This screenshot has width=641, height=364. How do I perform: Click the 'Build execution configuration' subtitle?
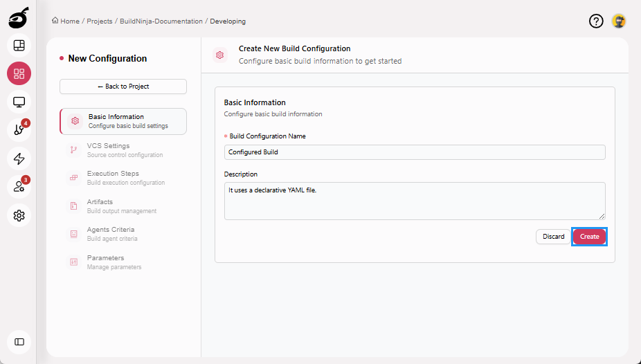pyautogui.click(x=126, y=183)
